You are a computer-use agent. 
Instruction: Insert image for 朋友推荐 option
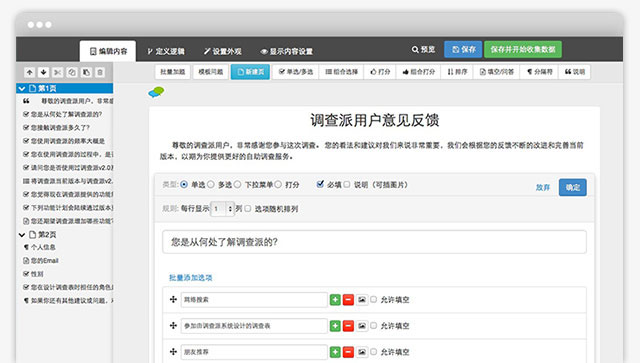(x=362, y=352)
